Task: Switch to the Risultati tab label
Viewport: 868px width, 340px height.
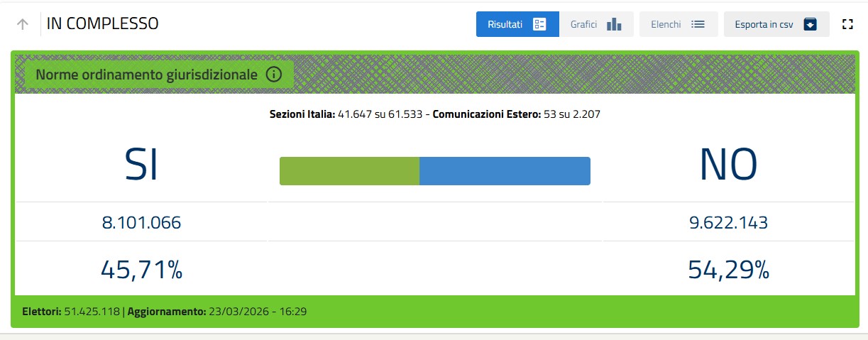Action: tap(505, 24)
